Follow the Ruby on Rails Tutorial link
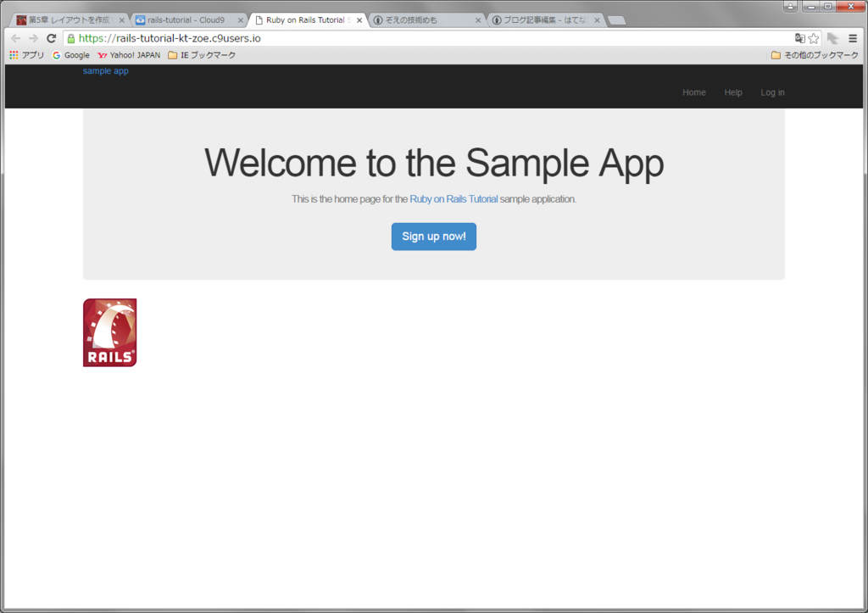The width and height of the screenshot is (868, 613). click(x=453, y=198)
